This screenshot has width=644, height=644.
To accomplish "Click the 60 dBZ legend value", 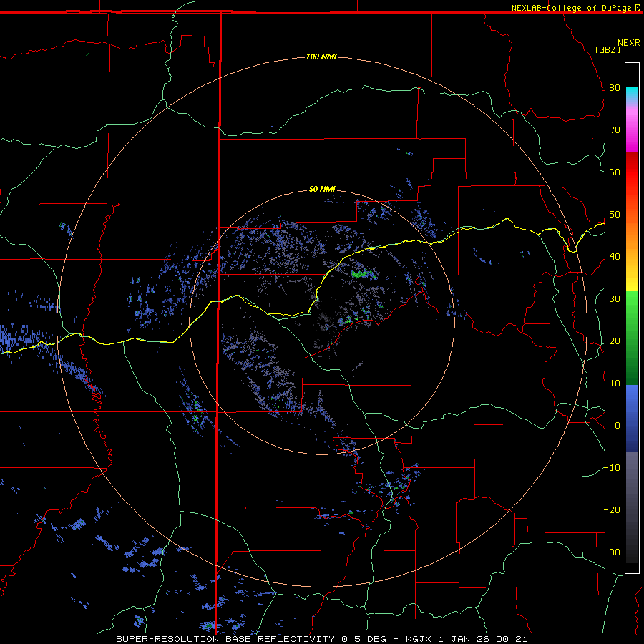I will pyautogui.click(x=615, y=172).
